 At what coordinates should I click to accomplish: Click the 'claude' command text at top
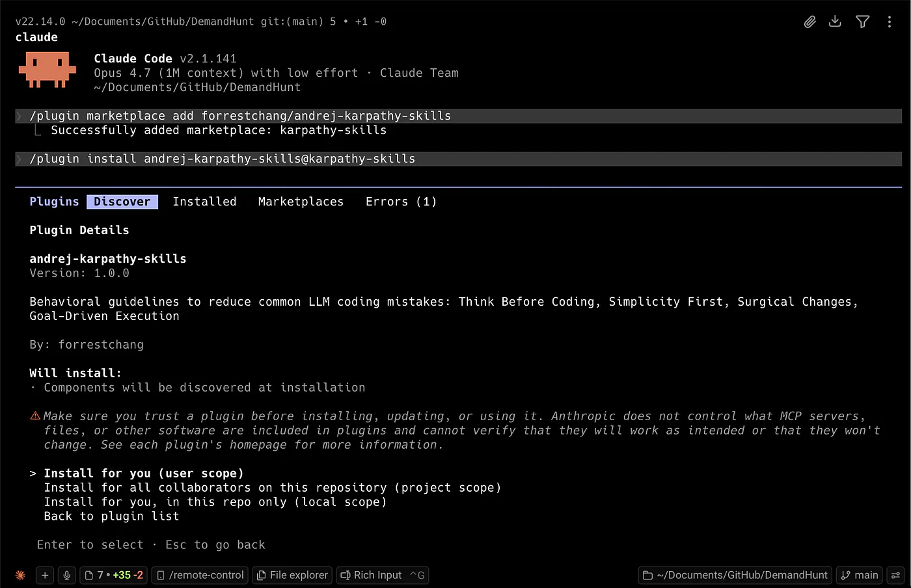[36, 37]
